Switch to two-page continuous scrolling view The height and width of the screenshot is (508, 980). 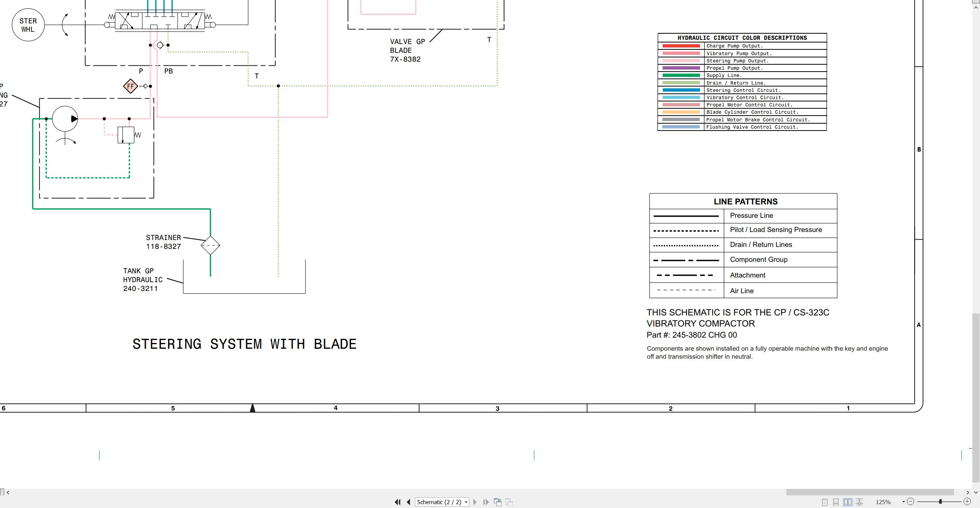click(859, 502)
